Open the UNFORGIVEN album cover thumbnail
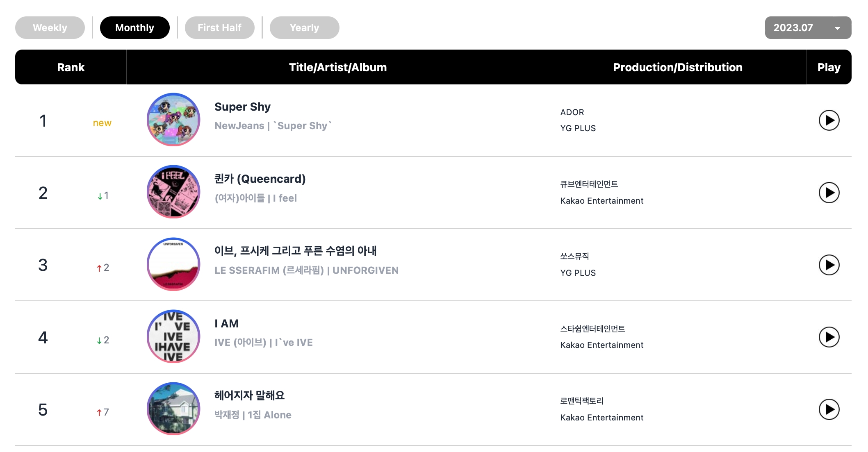The image size is (868, 452). coord(173,264)
